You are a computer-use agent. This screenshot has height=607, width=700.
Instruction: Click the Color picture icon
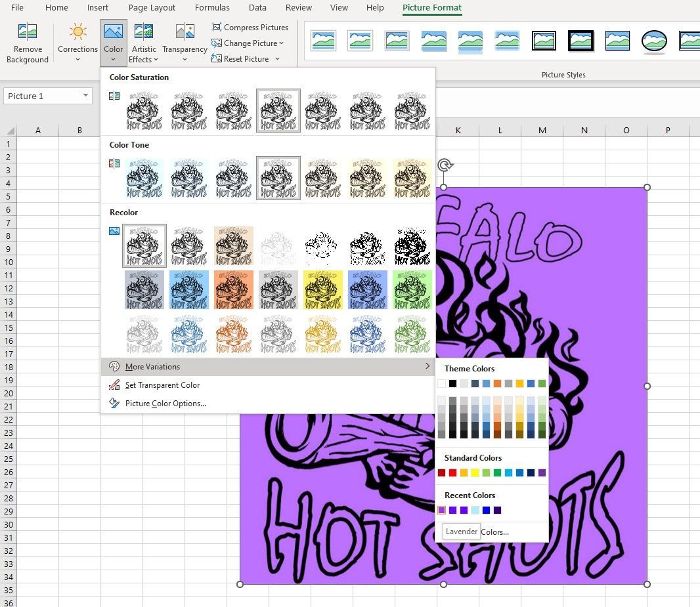114,31
